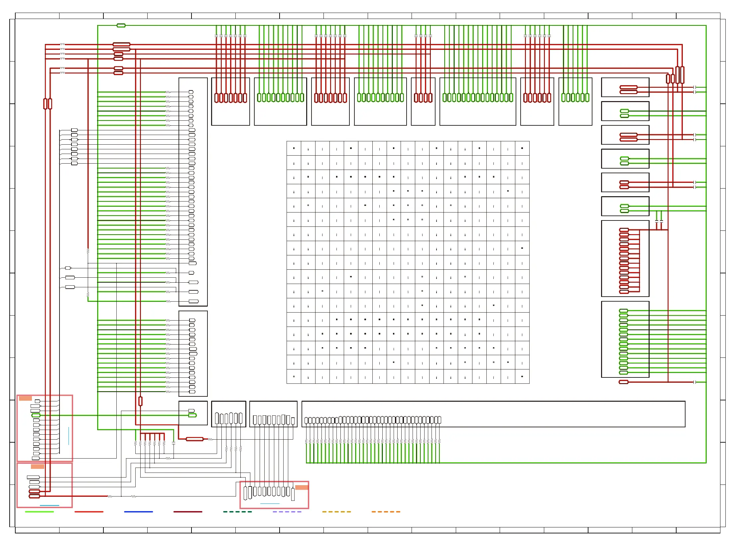754x560 pixels.
Task: Click the bright green legend line
Action: (39, 511)
